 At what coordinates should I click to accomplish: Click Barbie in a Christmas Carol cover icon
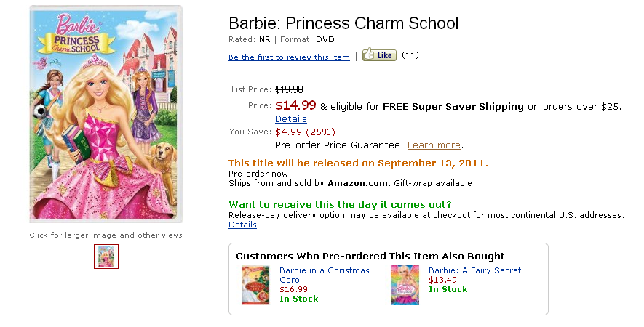click(x=255, y=284)
